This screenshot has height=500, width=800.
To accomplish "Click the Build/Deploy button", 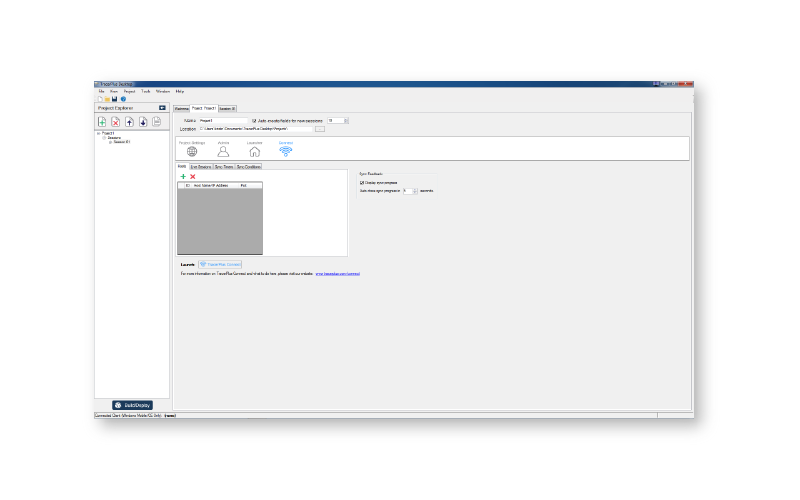I will pos(133,405).
